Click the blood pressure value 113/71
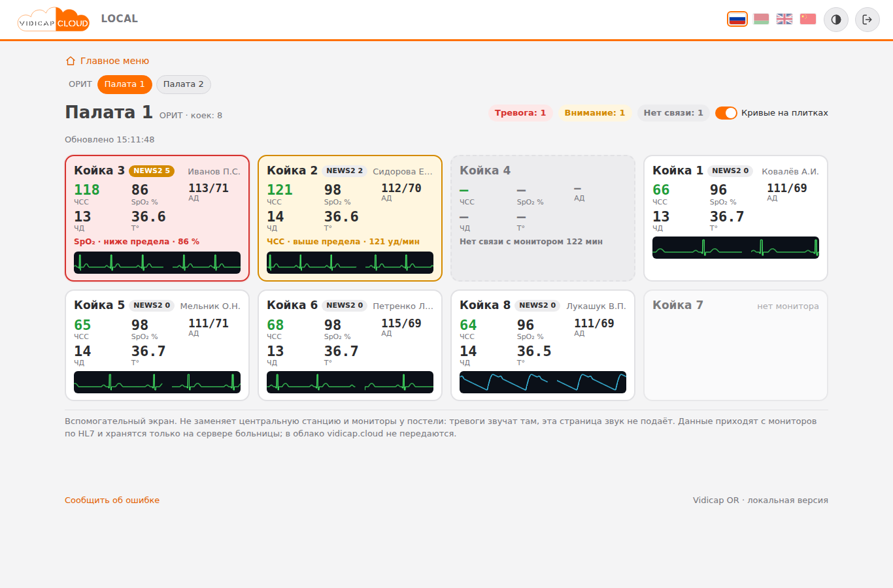 [x=209, y=188]
